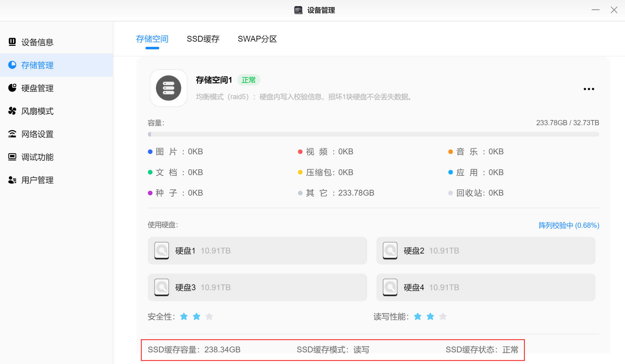Image resolution: width=625 pixels, height=364 pixels.
Task: Click the array verification progress link
Action: click(569, 225)
